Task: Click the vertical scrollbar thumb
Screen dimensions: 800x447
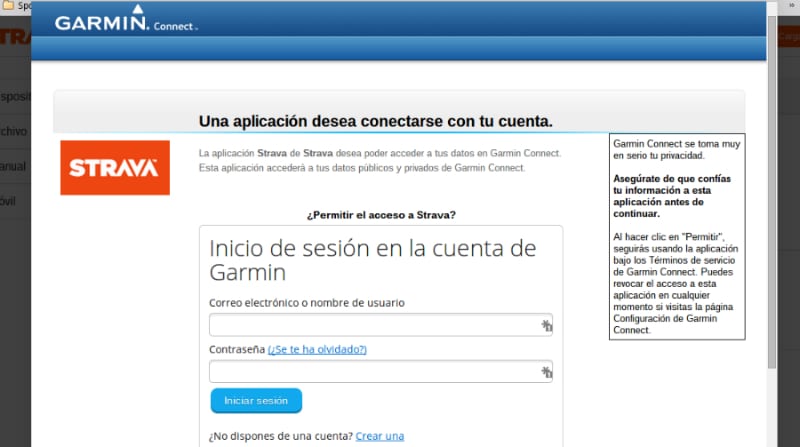Action: 771,190
